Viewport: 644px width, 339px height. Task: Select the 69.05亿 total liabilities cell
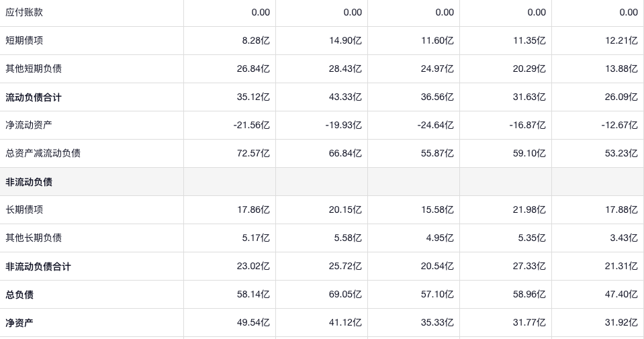click(x=345, y=295)
